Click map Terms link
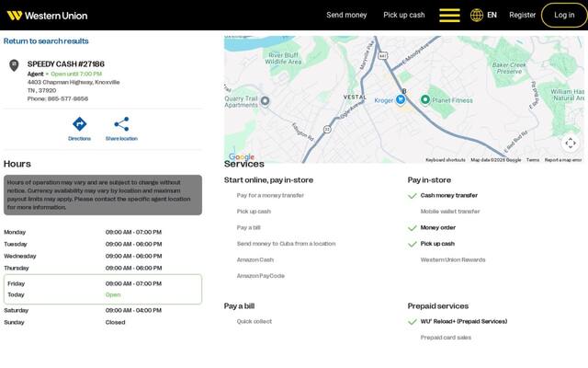Viewport: 588px width, 368px height. (x=533, y=160)
